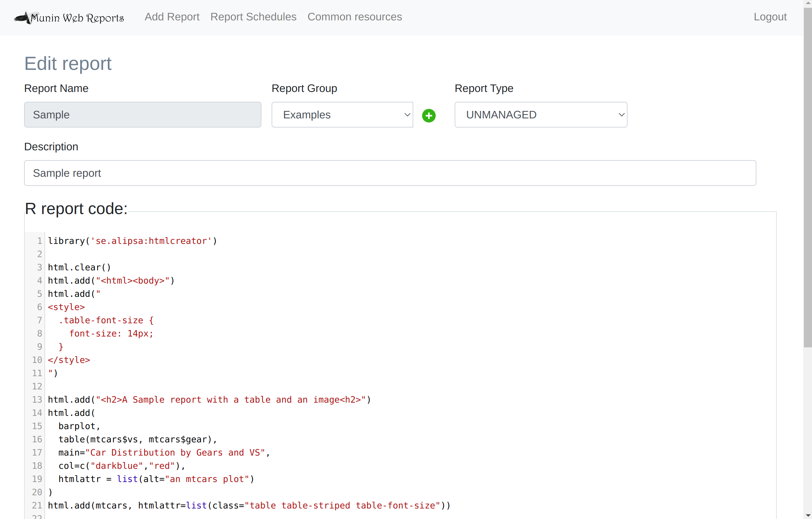Click the scrollbar down arrow at bottom

(x=808, y=515)
